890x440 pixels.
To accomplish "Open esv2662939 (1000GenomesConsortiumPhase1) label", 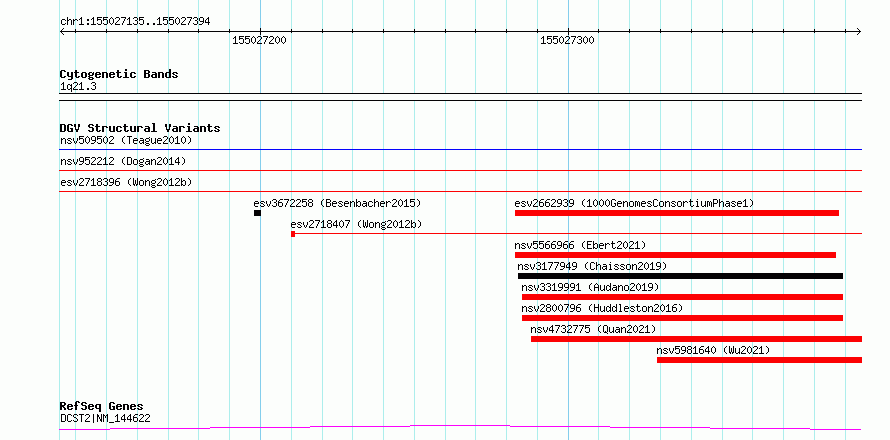I will coord(635,203).
